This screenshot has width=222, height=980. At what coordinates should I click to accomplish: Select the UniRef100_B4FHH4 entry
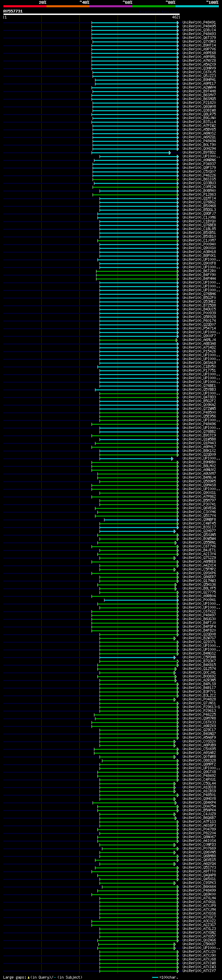pos(199,278)
